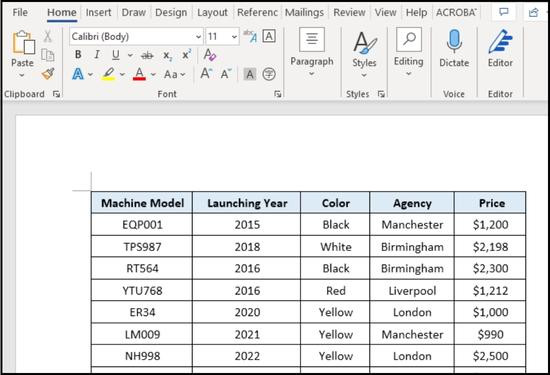Toggle Bold formatting

[x=78, y=55]
